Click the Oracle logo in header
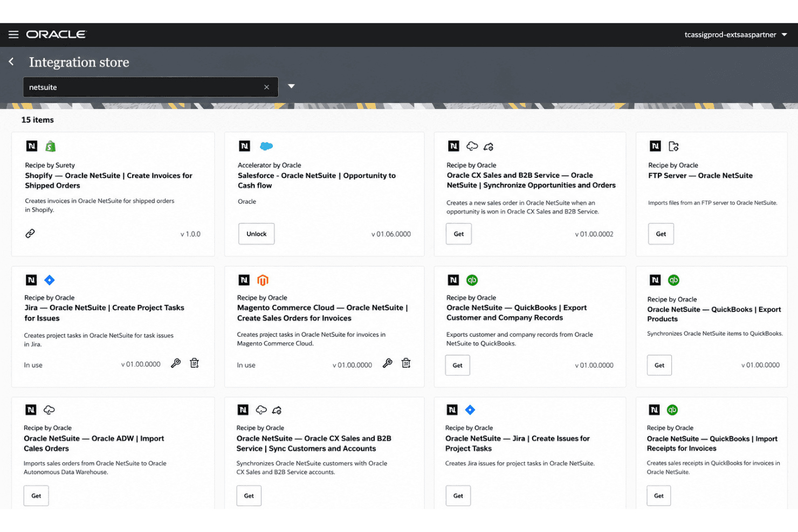This screenshot has width=798, height=532. pyautogui.click(x=56, y=34)
